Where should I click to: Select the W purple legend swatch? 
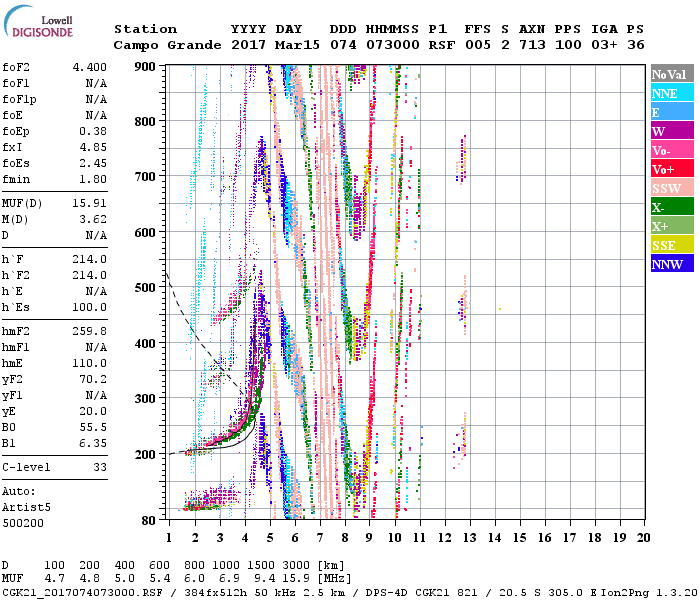point(671,131)
